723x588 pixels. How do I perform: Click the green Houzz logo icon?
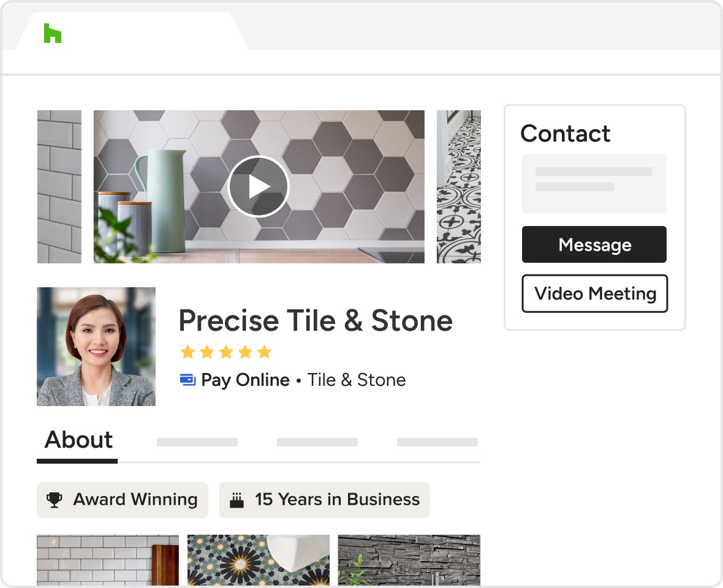53,33
